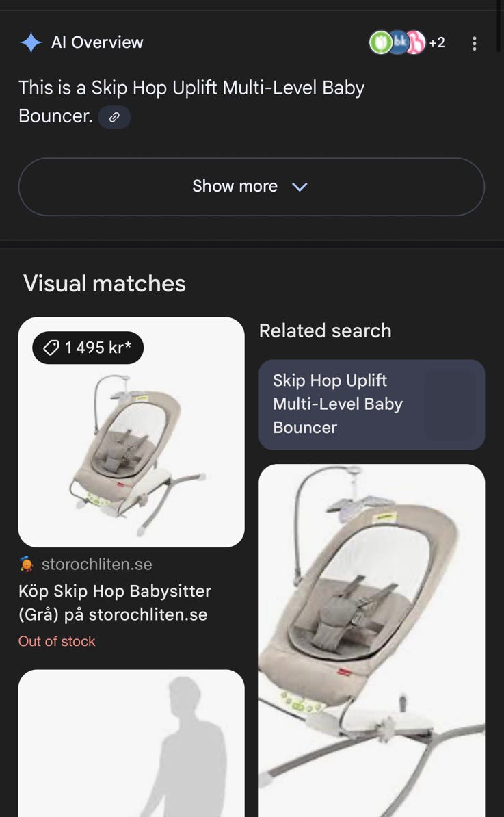Image resolution: width=504 pixels, height=817 pixels.
Task: Open the +2 additional sources
Action: [437, 42]
